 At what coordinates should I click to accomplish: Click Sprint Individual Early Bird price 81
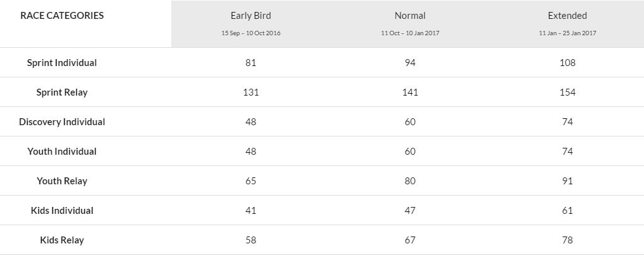(x=251, y=63)
